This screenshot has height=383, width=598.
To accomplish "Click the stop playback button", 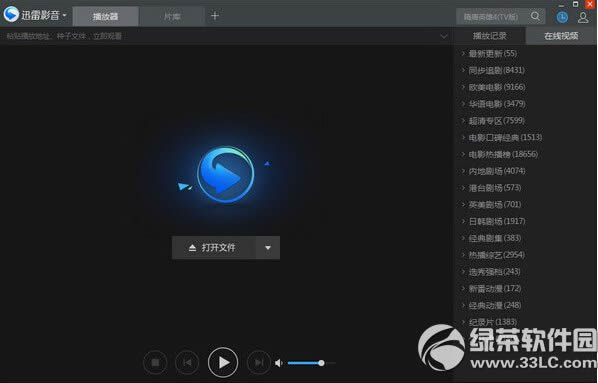I will (155, 362).
